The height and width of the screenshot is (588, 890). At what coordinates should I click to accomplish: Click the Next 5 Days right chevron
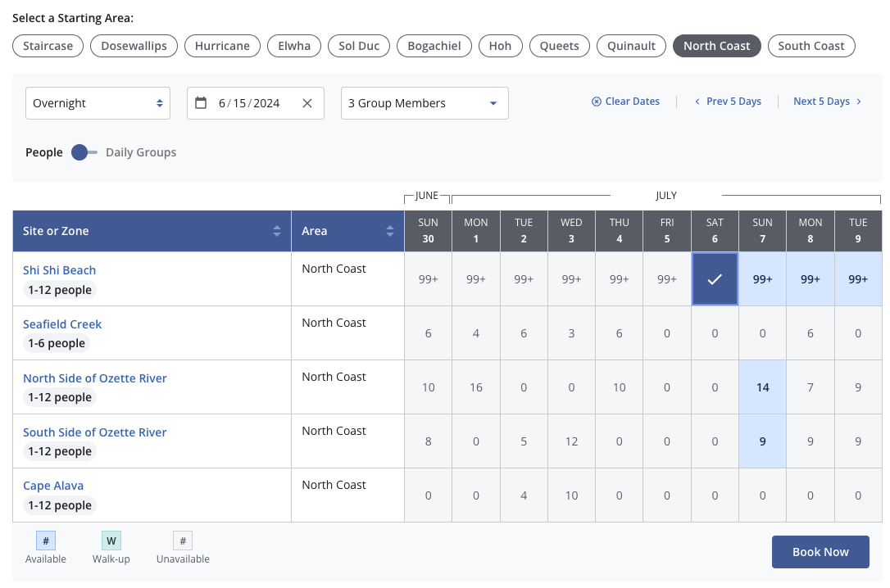tap(859, 102)
